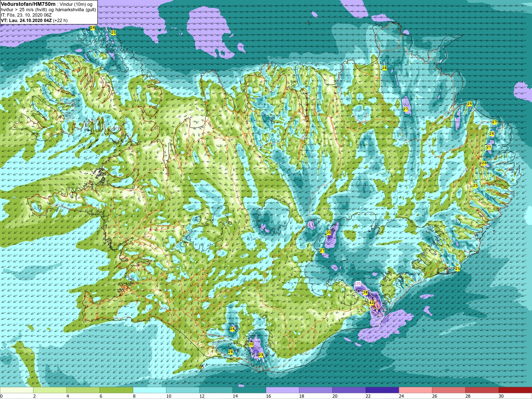The width and height of the screenshot is (532, 399).
Task: Pick the 4–6 m/s green legend swatch
Action: tap(83, 390)
